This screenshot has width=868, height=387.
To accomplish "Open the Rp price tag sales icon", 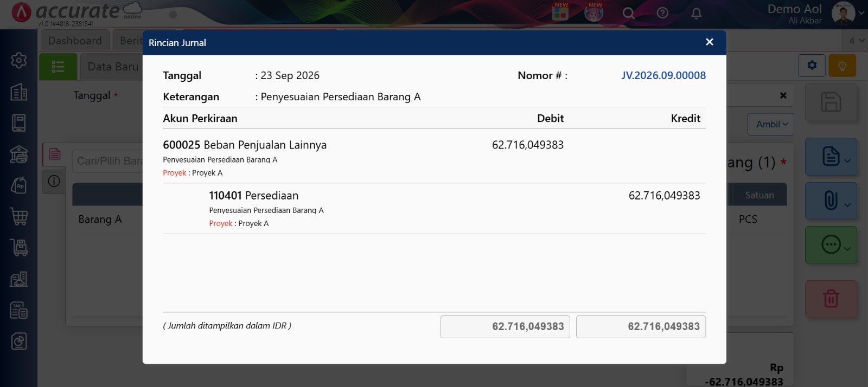I will [19, 185].
